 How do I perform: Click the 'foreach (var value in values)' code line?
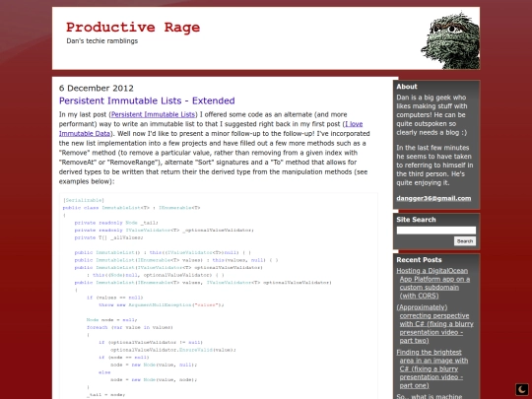tap(130, 327)
